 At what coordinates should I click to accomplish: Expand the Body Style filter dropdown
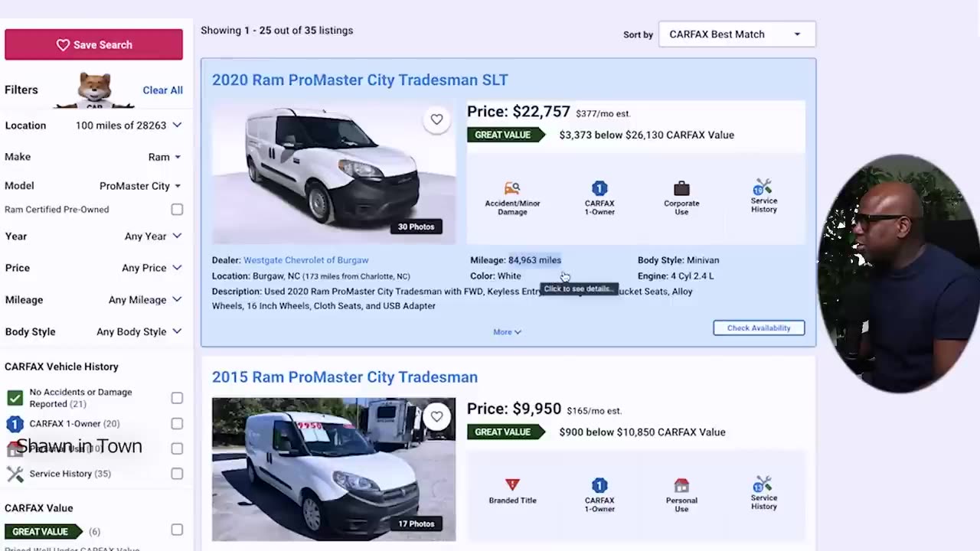click(93, 331)
